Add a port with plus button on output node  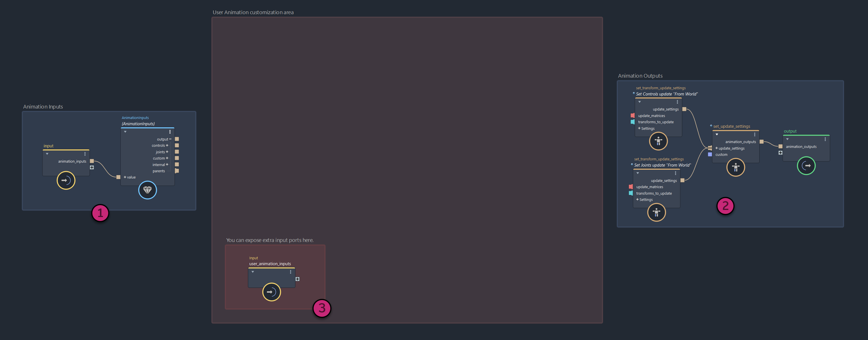(780, 153)
